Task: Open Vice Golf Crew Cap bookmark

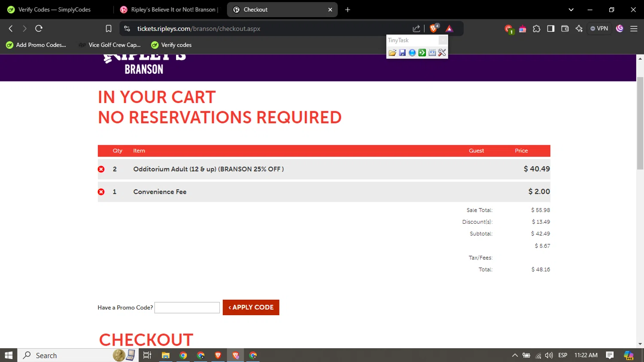Action: [x=110, y=45]
